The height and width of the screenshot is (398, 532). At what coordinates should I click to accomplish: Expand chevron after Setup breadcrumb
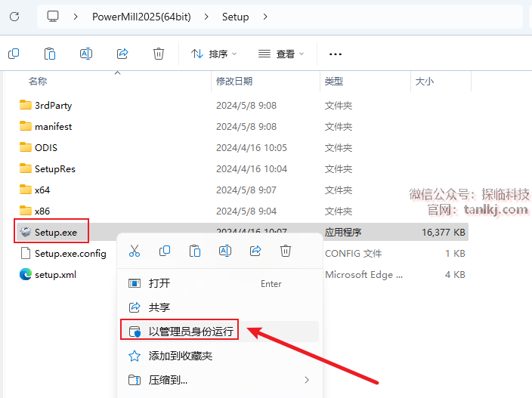[265, 17]
